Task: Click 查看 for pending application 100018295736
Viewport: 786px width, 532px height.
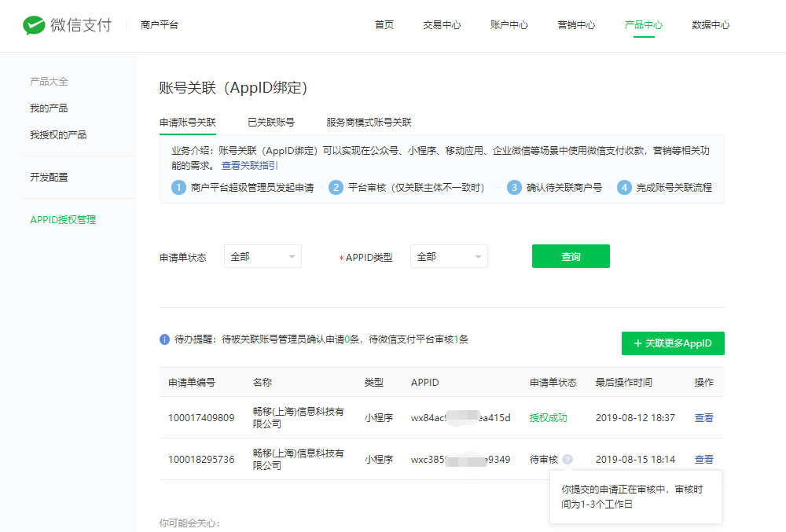Action: (x=703, y=460)
